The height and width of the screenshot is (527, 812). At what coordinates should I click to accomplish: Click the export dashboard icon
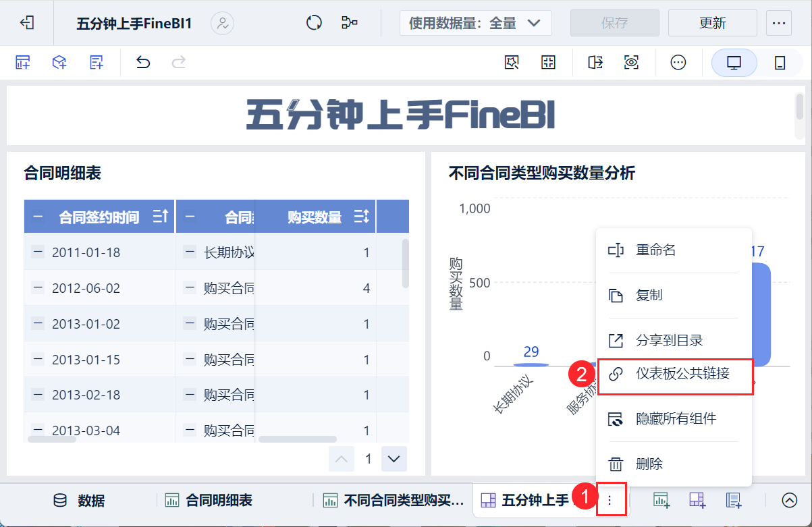pyautogui.click(x=595, y=63)
